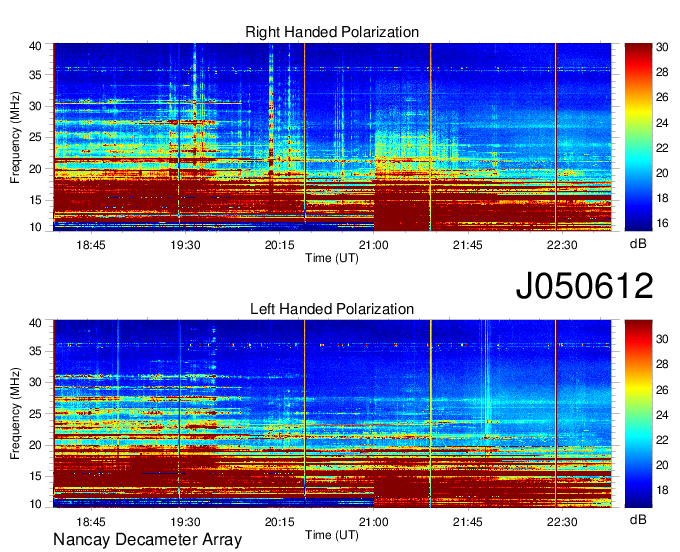Click the 24 value on bottom colorbar
The width and height of the screenshot is (680, 552).
click(x=662, y=415)
